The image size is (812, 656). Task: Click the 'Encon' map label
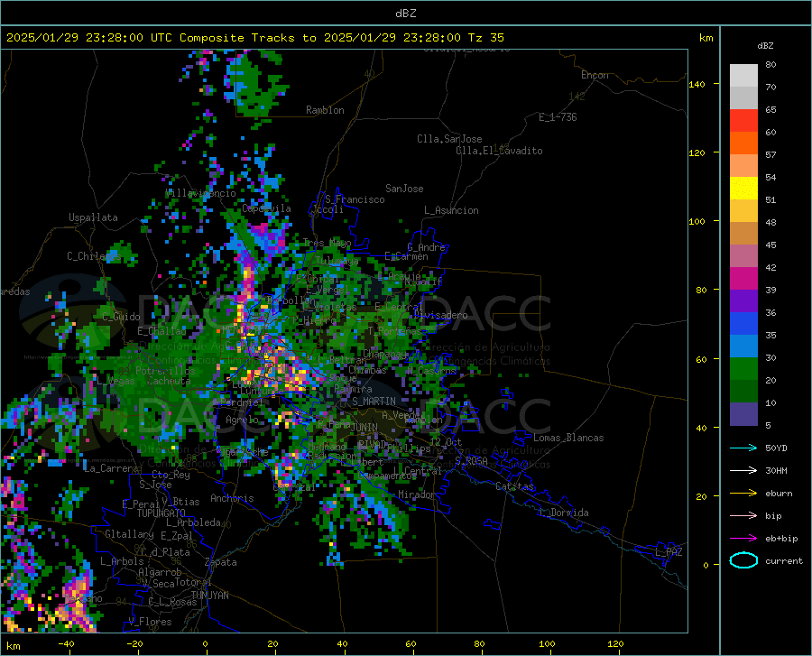pyautogui.click(x=595, y=75)
